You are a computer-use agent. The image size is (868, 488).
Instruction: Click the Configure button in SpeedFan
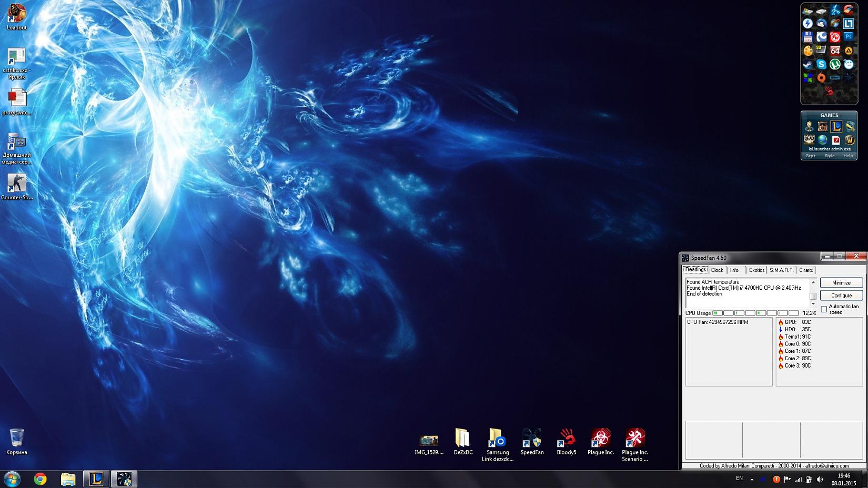tap(841, 296)
